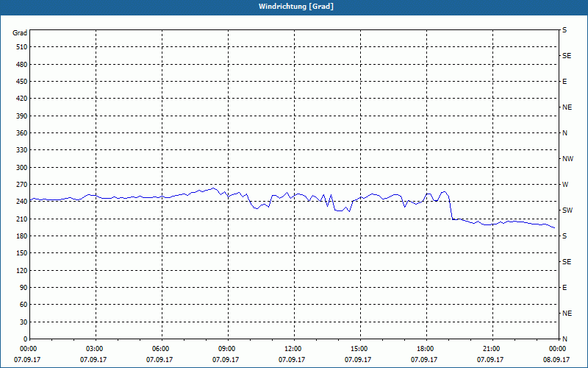This screenshot has height=368, width=588.
Task: Click the y-axis value '420'
Action: coord(22,99)
